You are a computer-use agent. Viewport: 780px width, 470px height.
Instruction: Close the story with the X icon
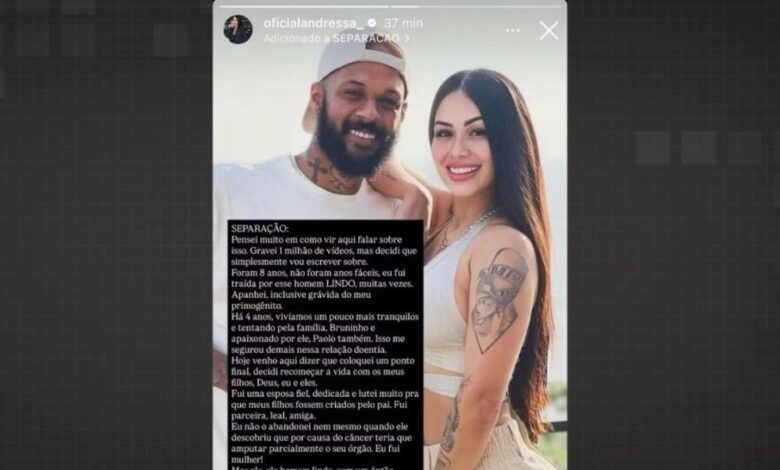click(x=549, y=31)
